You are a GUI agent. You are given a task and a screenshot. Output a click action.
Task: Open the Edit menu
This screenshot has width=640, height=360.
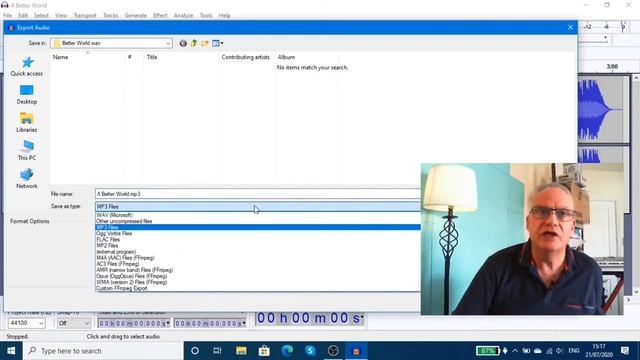23,16
